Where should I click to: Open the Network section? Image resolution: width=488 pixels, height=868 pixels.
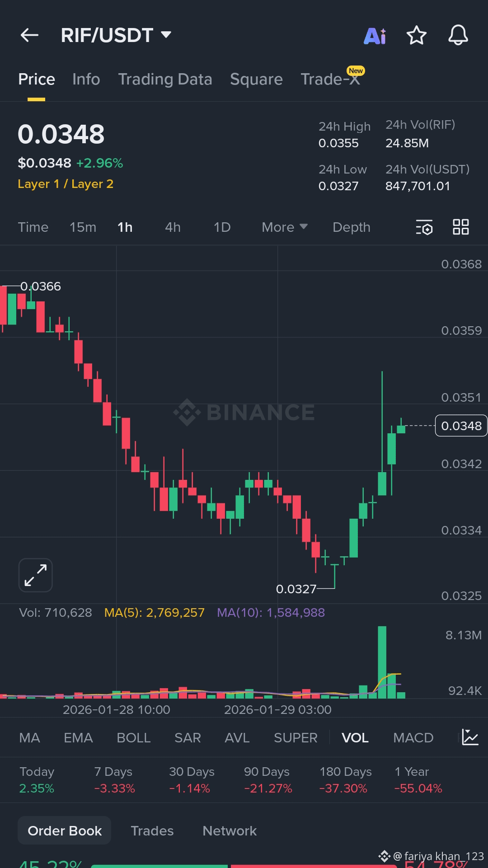[230, 830]
